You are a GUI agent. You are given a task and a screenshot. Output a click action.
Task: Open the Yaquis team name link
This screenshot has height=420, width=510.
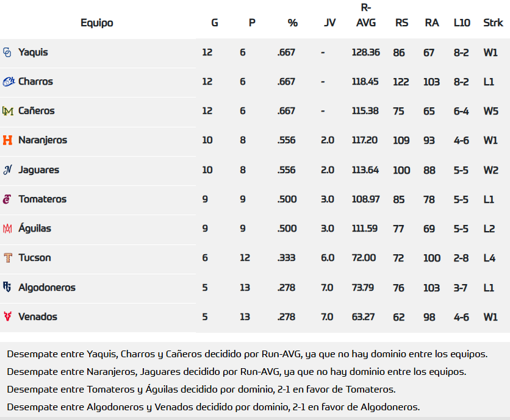click(x=33, y=52)
